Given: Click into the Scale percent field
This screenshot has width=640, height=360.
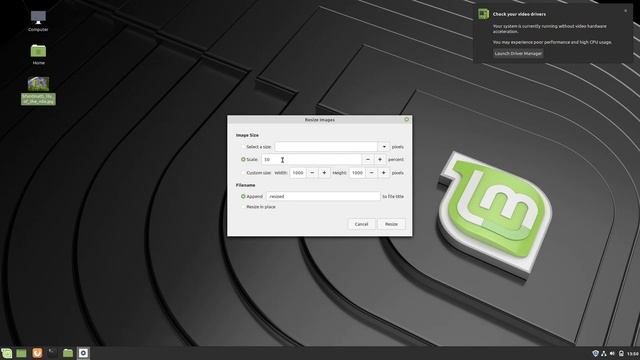Looking at the screenshot, I should (x=311, y=160).
